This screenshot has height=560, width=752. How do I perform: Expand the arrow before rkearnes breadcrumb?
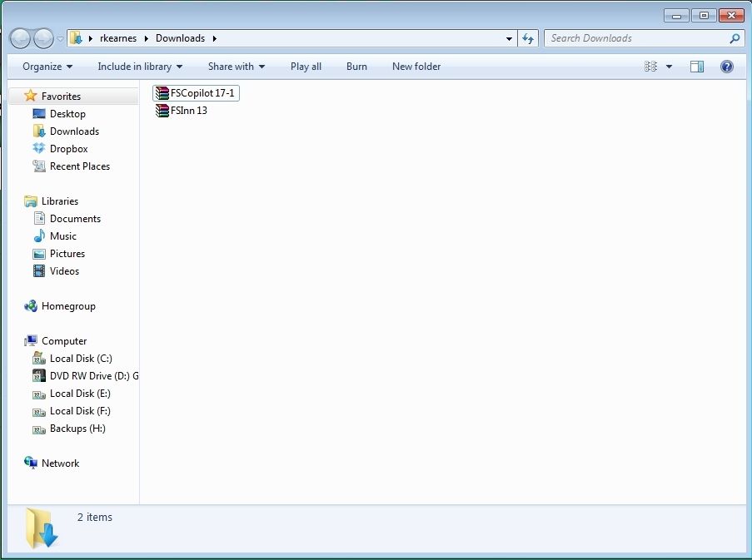click(x=91, y=38)
